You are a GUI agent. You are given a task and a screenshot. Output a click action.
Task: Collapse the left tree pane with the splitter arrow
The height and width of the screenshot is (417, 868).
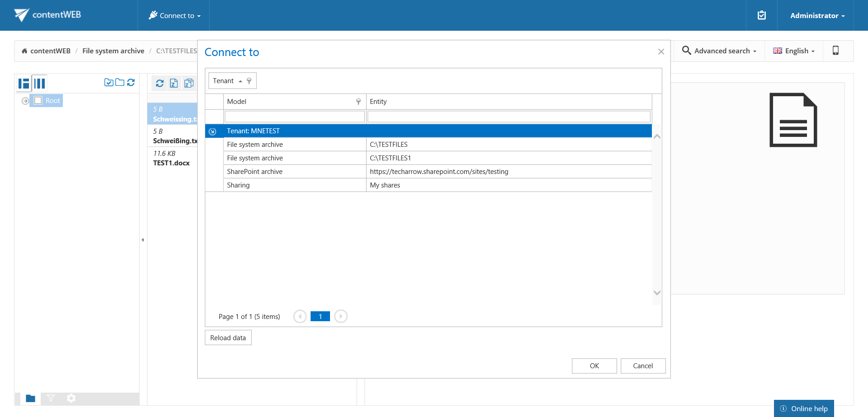(143, 240)
